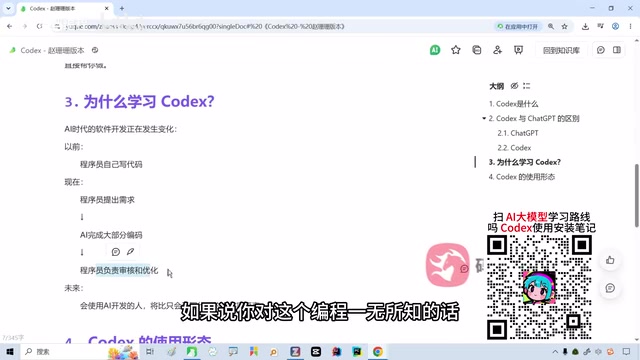This screenshot has height=360, width=640.
Task: Open the document history icon in toolbar
Action: pos(476,50)
